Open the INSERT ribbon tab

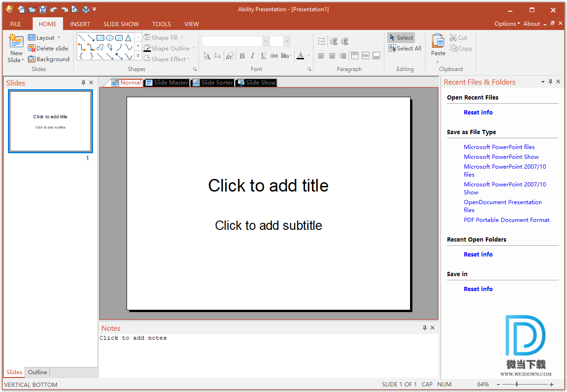coord(80,24)
